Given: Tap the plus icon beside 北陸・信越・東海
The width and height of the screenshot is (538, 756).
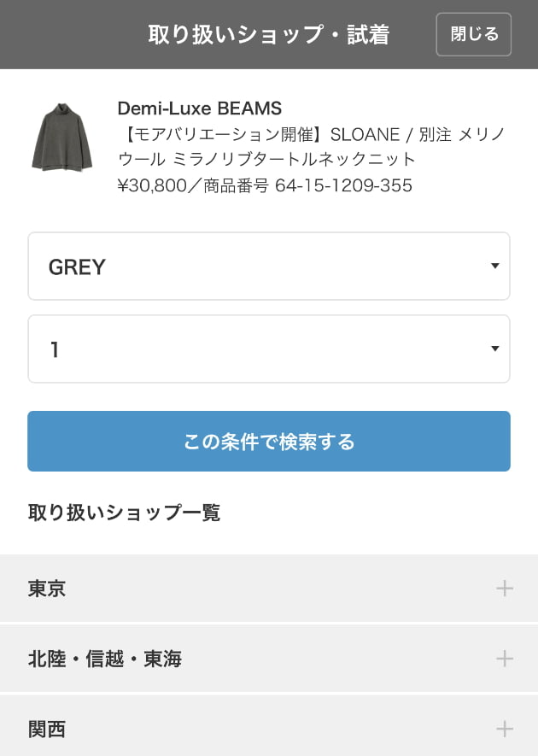Looking at the screenshot, I should (504, 659).
